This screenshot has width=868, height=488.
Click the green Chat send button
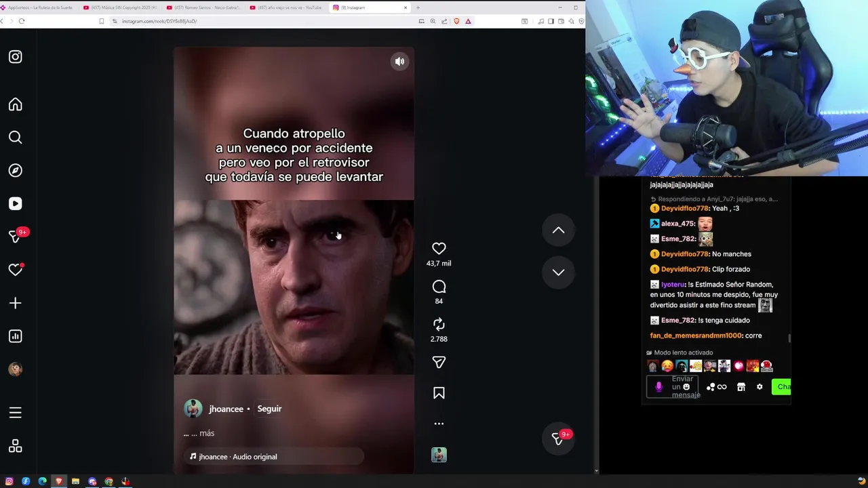pyautogui.click(x=781, y=387)
